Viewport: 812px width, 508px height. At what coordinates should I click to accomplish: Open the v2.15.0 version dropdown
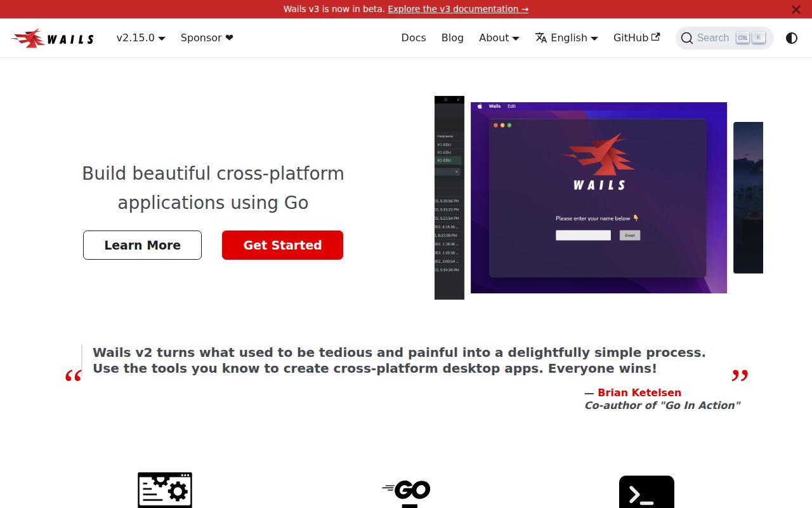coord(141,38)
